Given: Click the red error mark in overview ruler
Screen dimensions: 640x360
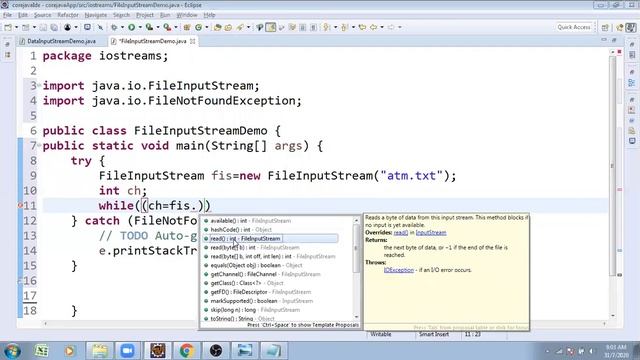Looking at the screenshot, I should pyautogui.click(x=620, y=190).
